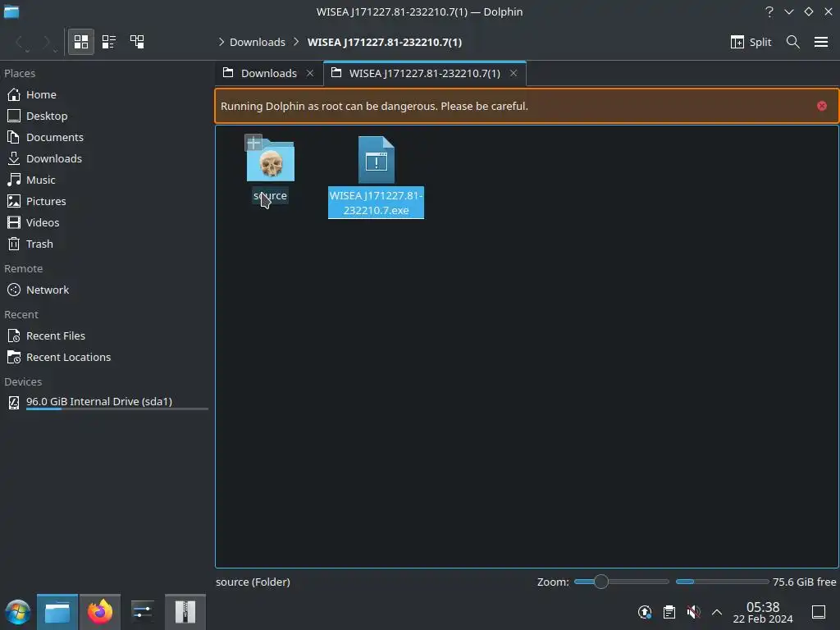The height and width of the screenshot is (630, 840).
Task: Open the clock showing 05:38
Action: coord(763,612)
